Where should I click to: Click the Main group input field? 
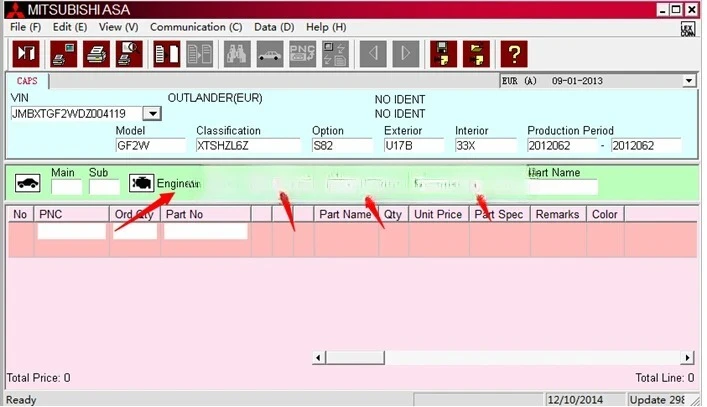[67, 187]
